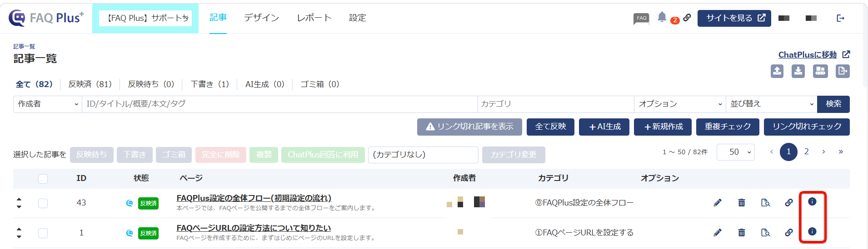Switch to the デザイン menu tab
This screenshot has width=868, height=249.
click(x=261, y=18)
